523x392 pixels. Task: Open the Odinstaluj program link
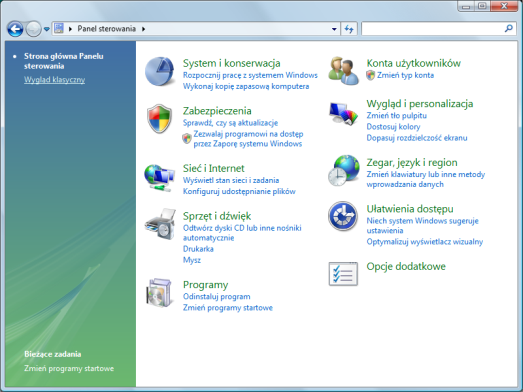click(216, 297)
